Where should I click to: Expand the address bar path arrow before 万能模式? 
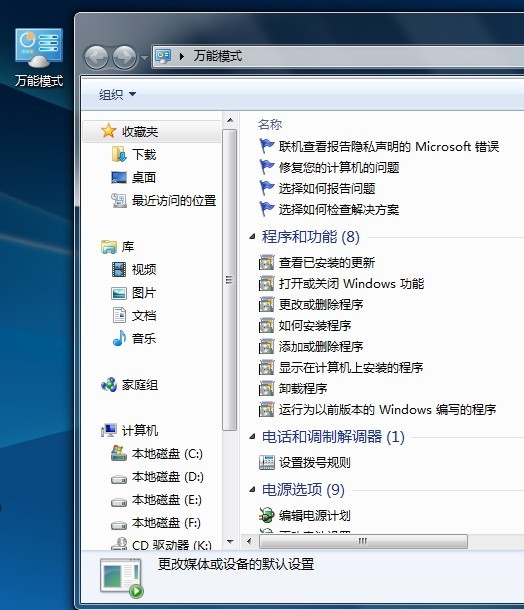(x=182, y=56)
